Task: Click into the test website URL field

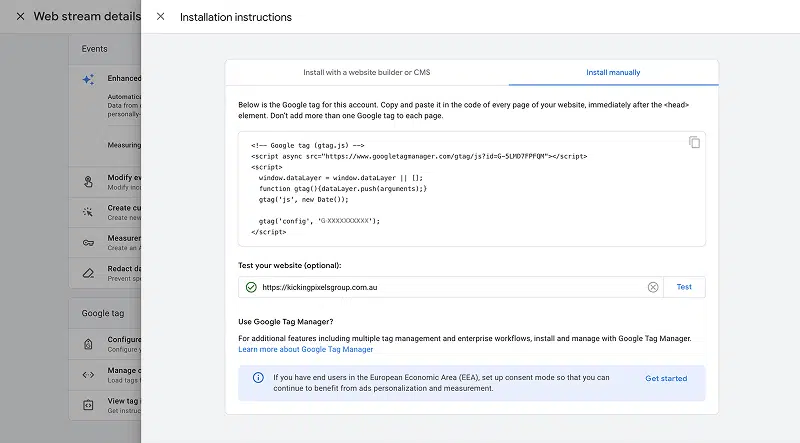Action: pyautogui.click(x=452, y=287)
